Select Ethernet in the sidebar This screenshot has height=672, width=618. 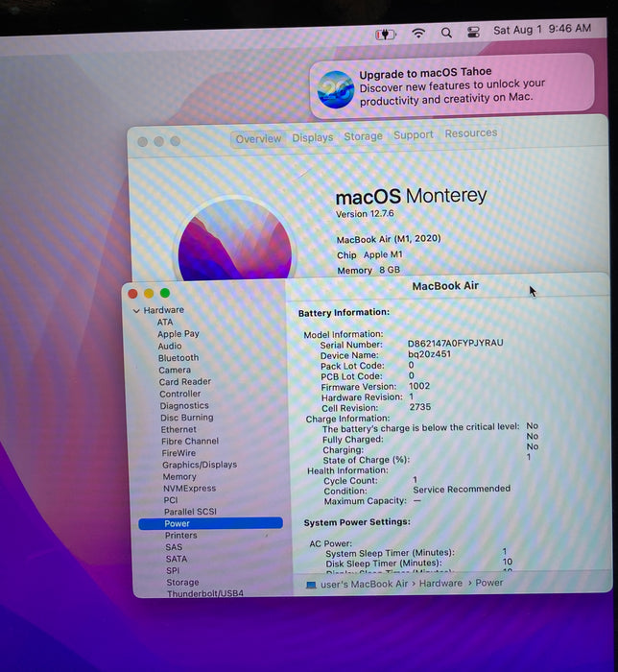pos(178,429)
